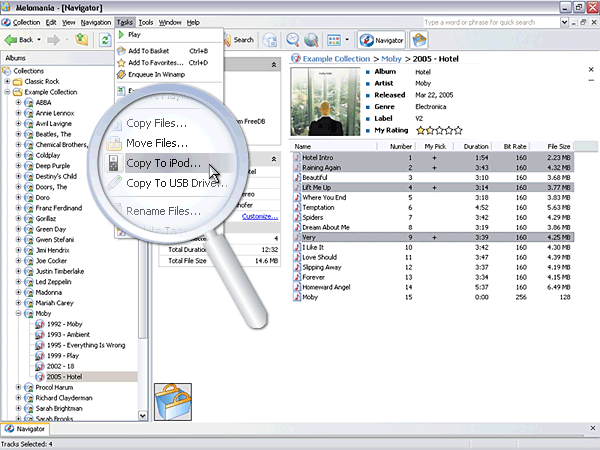Expand the Classic Rock collection node
600x450 pixels.
[7, 81]
